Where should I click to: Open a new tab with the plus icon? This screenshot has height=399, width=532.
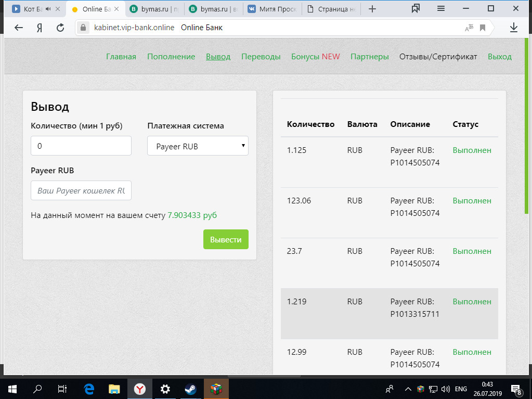tap(372, 9)
